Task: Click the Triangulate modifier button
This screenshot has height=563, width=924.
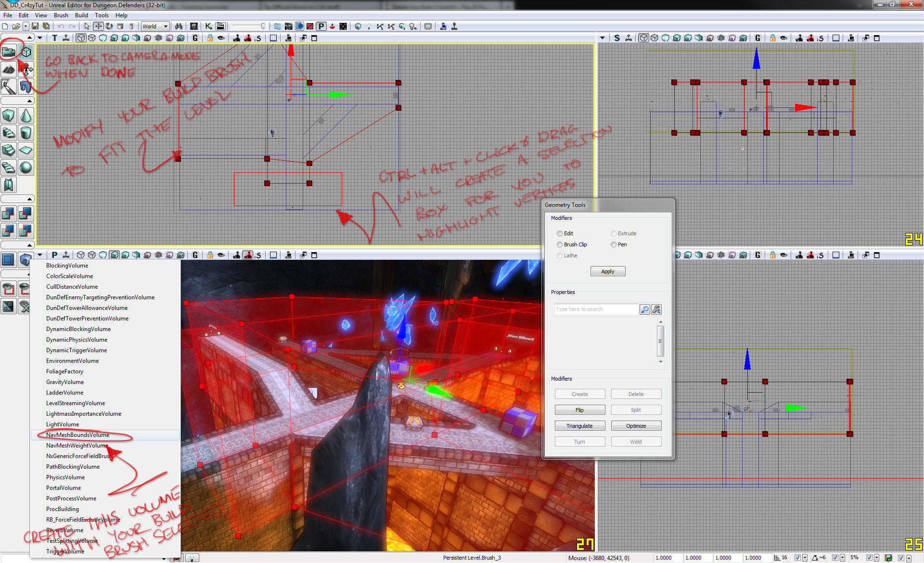Action: [579, 426]
